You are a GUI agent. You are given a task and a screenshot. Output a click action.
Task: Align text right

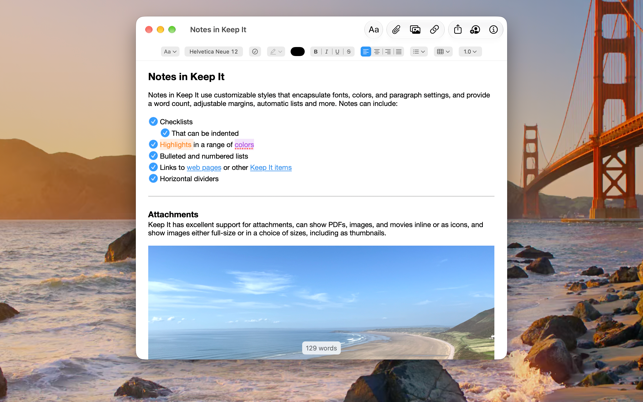pos(388,52)
